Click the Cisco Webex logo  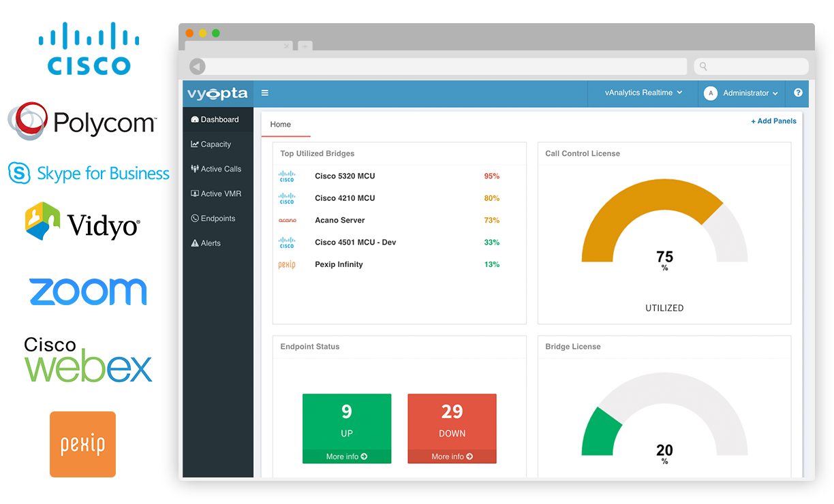[x=88, y=360]
